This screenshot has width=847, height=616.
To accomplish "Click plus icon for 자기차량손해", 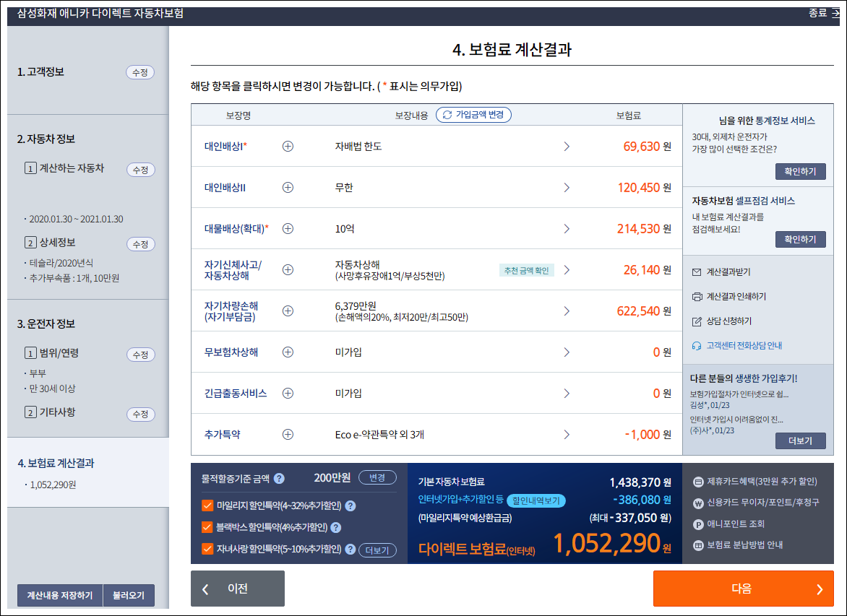I will pos(288,311).
